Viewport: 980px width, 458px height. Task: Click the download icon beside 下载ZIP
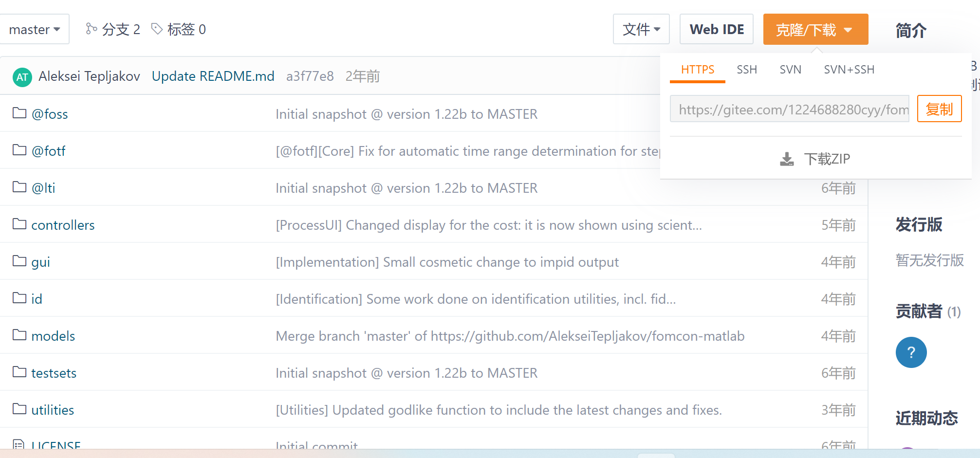pyautogui.click(x=787, y=159)
